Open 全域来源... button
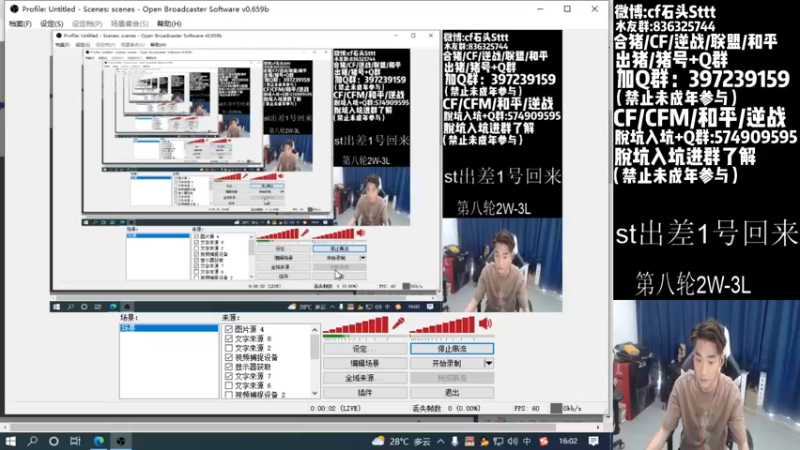Image resolution: width=800 pixels, height=450 pixels. click(x=365, y=378)
